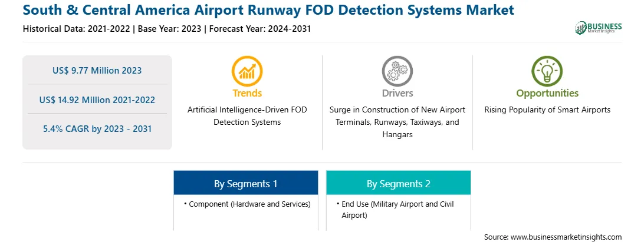Click the South & Central America market title
The width and height of the screenshot is (644, 242).
(268, 10)
